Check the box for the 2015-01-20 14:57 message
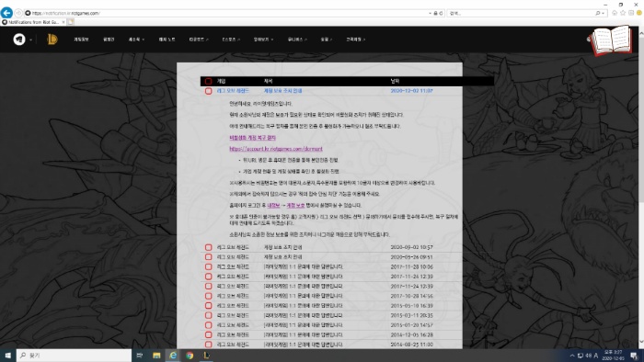644x362 pixels. point(208,325)
